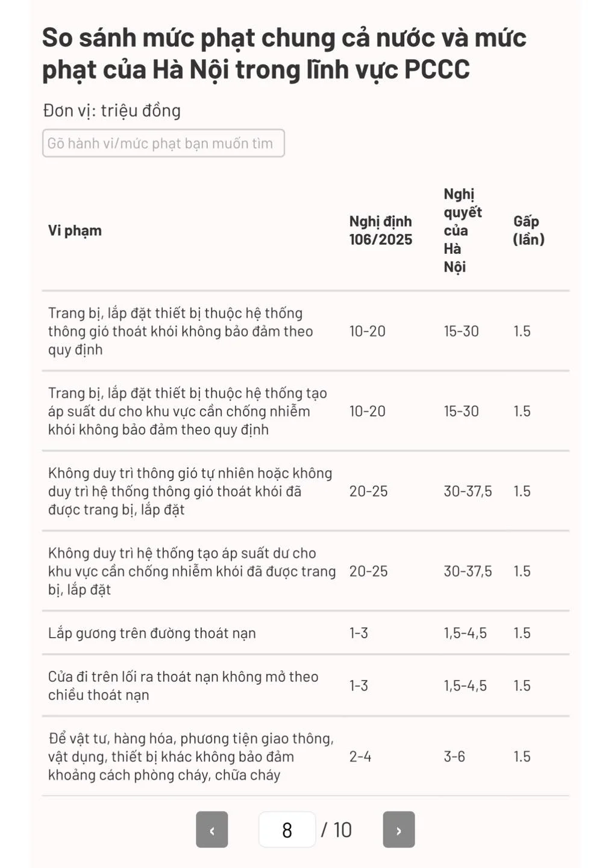Image resolution: width=611 pixels, height=868 pixels.
Task: Click the violation search input field
Action: [x=163, y=143]
